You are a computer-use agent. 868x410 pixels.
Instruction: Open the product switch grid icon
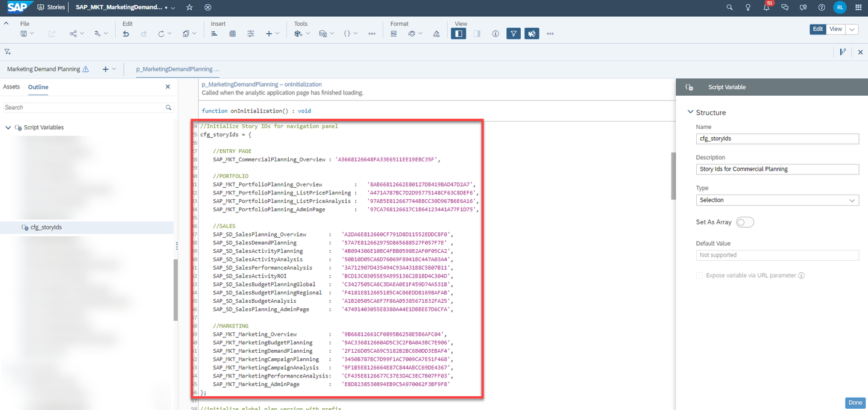click(x=858, y=8)
